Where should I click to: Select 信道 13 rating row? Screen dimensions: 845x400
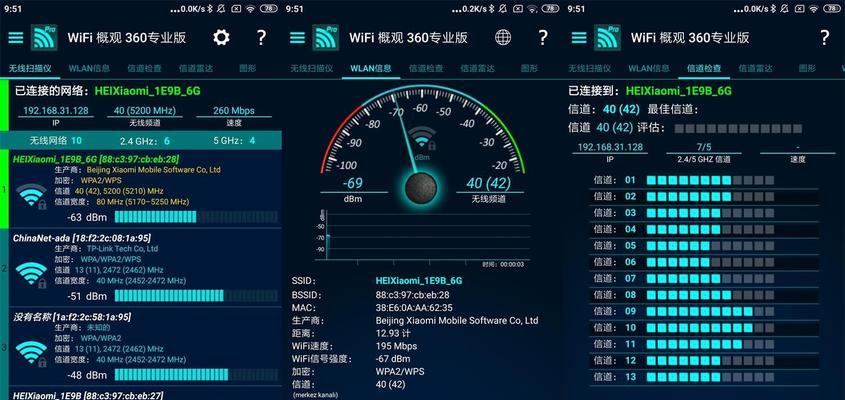(704, 377)
